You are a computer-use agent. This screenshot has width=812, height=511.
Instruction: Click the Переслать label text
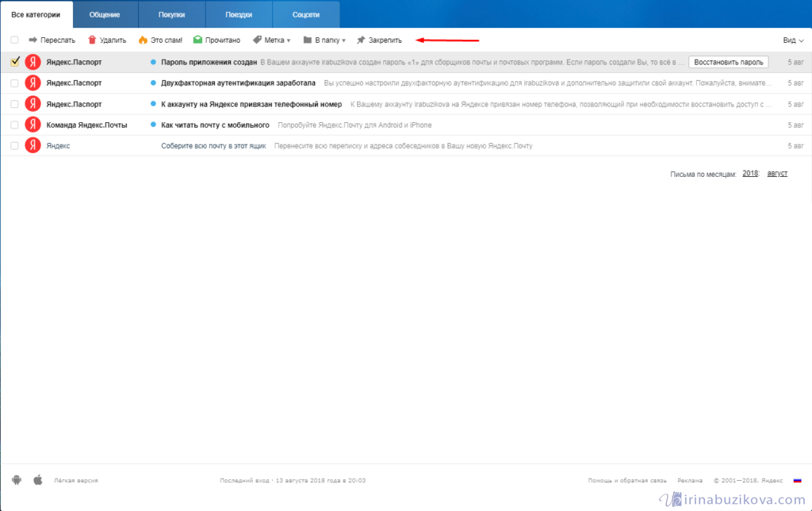tap(57, 40)
